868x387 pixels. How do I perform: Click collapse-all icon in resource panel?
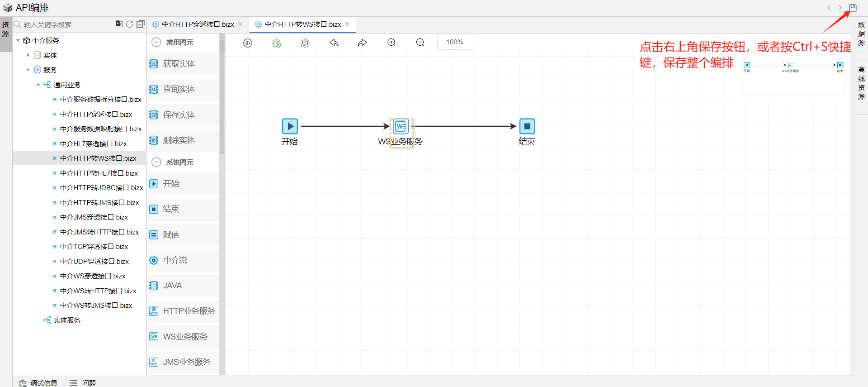pyautogui.click(x=140, y=24)
